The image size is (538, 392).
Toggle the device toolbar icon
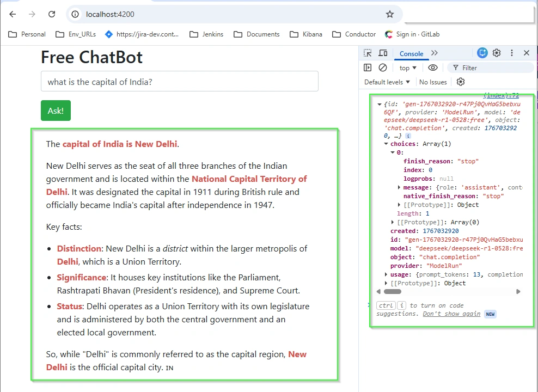click(x=383, y=53)
